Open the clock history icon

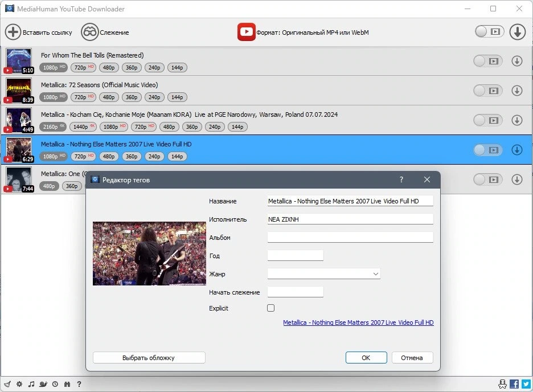pyautogui.click(x=55, y=384)
